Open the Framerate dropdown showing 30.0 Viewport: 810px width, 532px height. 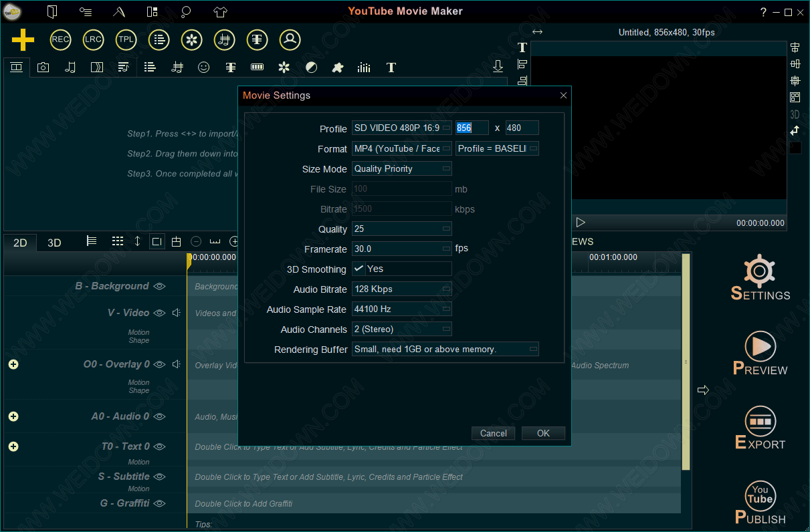coord(402,249)
